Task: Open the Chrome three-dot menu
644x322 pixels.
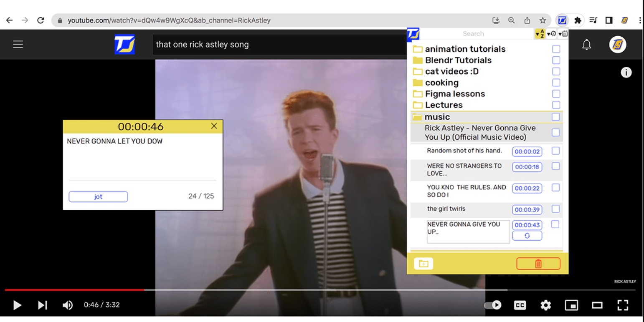Action: point(640,20)
